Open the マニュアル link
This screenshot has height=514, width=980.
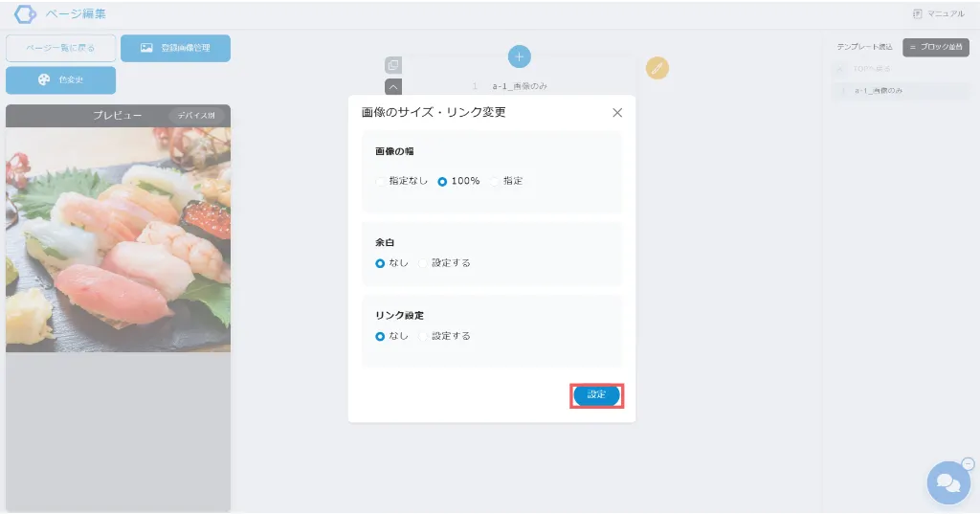[939, 14]
